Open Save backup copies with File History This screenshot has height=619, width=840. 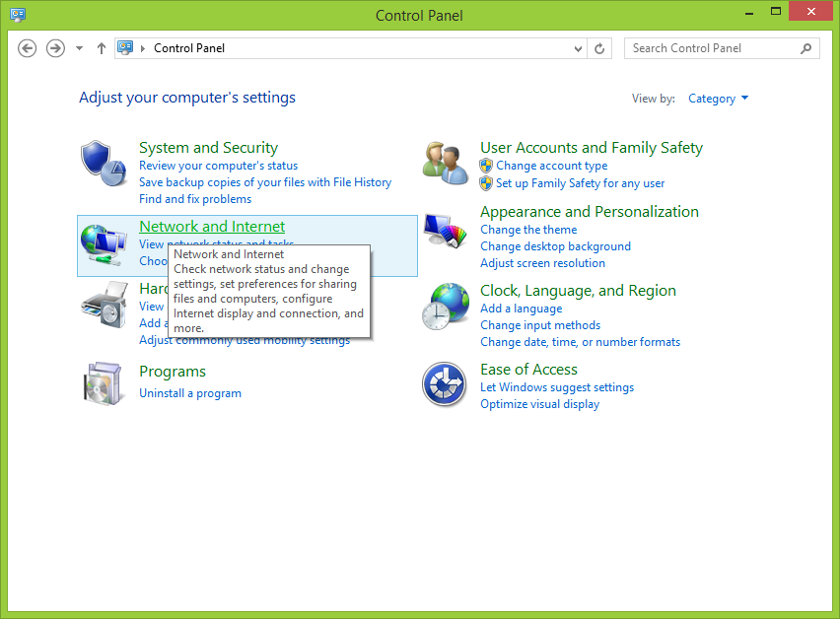pos(265,182)
